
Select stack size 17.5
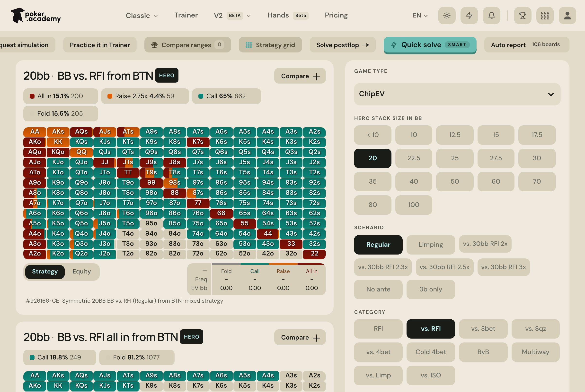tap(537, 135)
